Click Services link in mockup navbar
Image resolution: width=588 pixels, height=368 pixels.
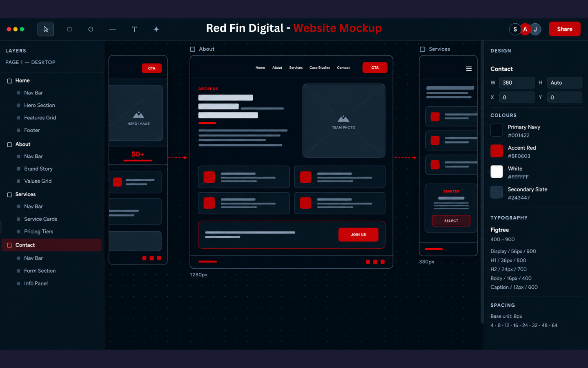pos(296,68)
